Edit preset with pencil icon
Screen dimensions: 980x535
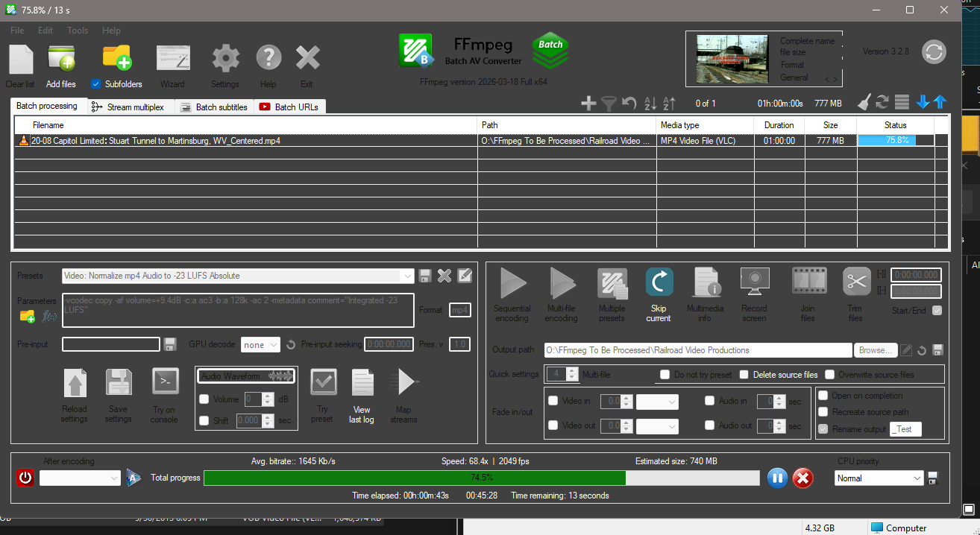(465, 276)
